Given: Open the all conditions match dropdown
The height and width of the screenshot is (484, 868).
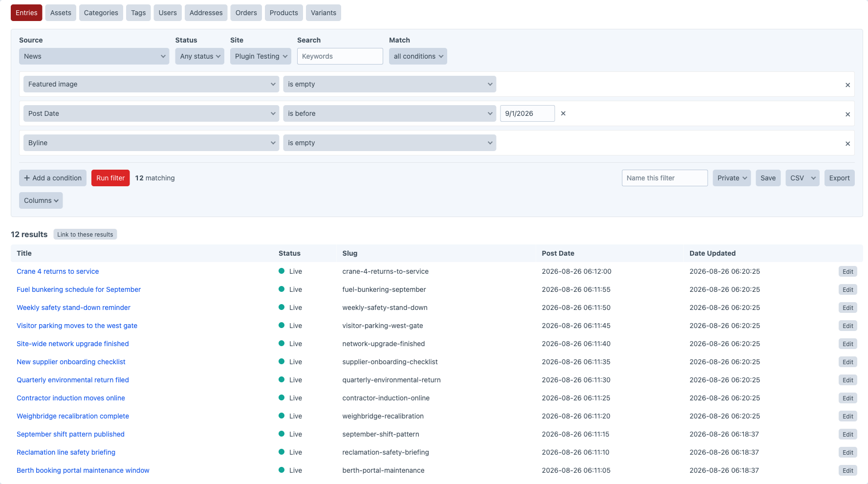Looking at the screenshot, I should pos(418,56).
